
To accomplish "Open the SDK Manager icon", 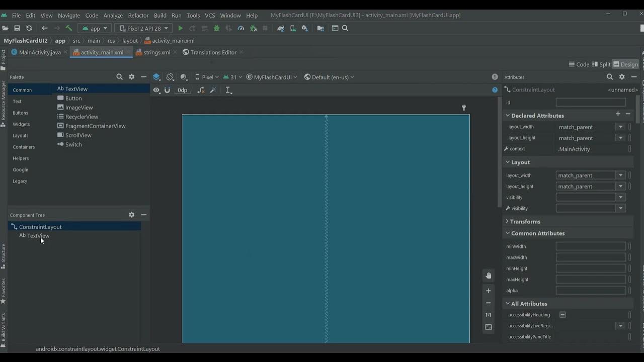I will pos(304,28).
